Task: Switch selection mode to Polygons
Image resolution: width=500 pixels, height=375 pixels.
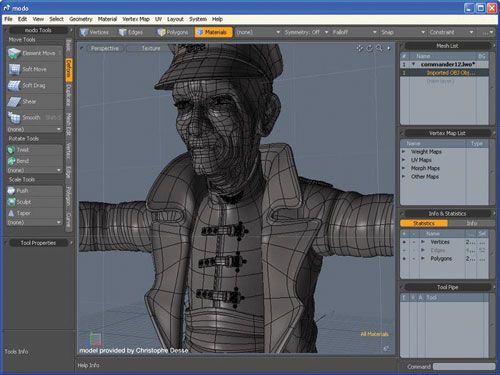Action: [x=173, y=32]
